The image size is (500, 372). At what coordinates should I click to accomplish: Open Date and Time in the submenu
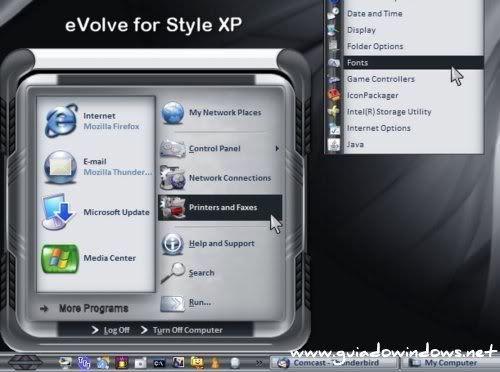(x=375, y=14)
